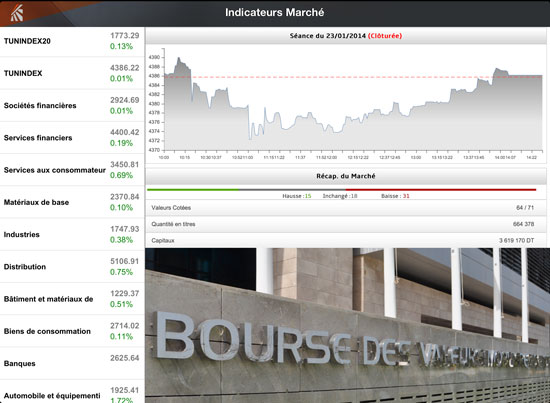
Task: Open Bâtiment et matériaux de row
Action: pyautogui.click(x=72, y=299)
